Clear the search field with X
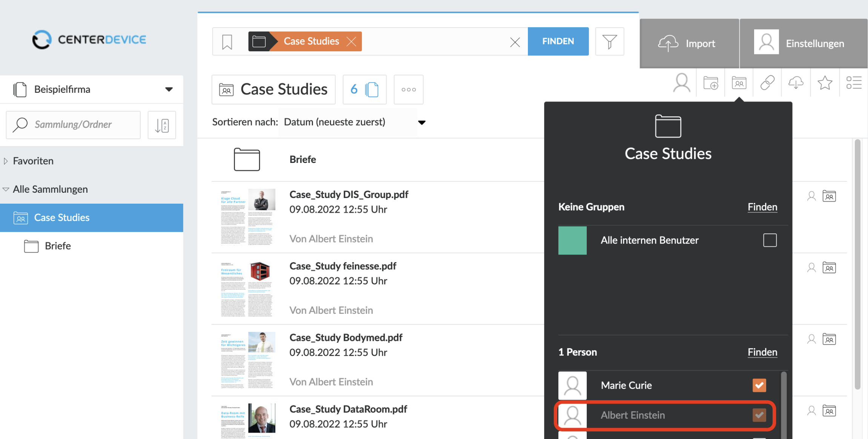 coord(515,42)
